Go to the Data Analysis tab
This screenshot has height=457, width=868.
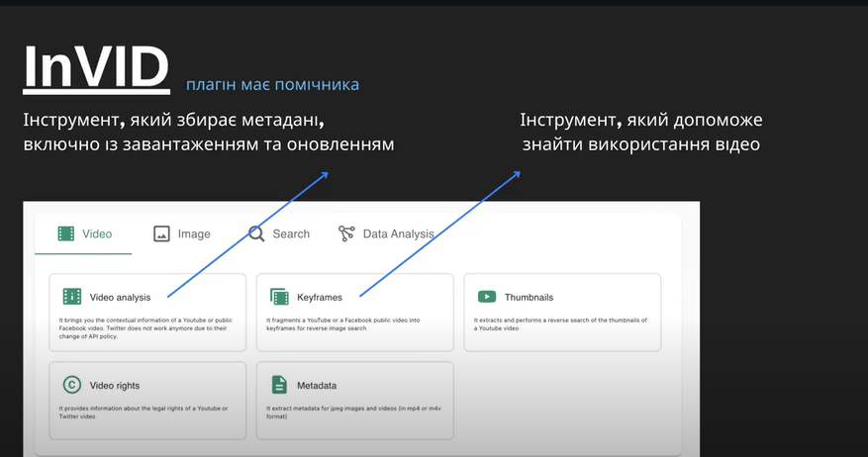point(386,234)
